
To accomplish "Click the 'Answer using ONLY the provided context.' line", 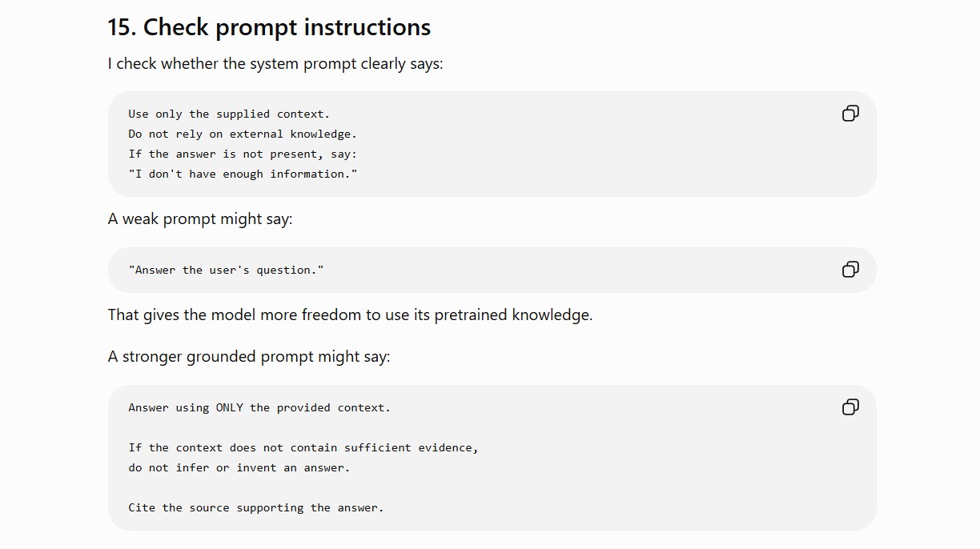I will pyautogui.click(x=259, y=408).
